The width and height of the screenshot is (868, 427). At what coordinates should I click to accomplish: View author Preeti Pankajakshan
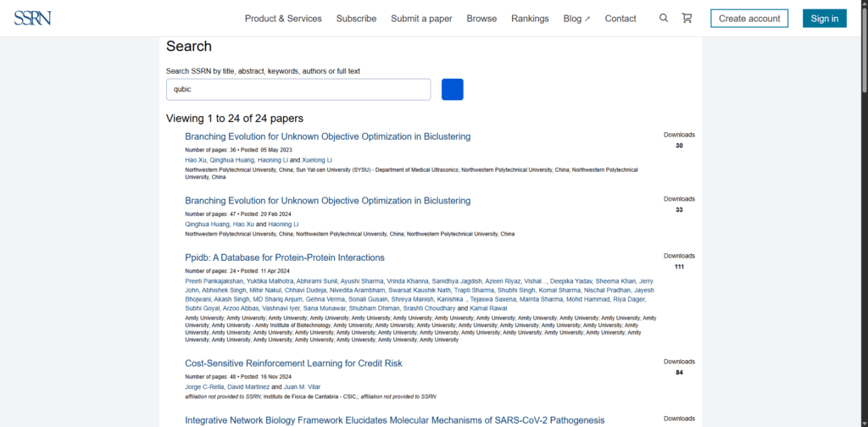click(214, 281)
